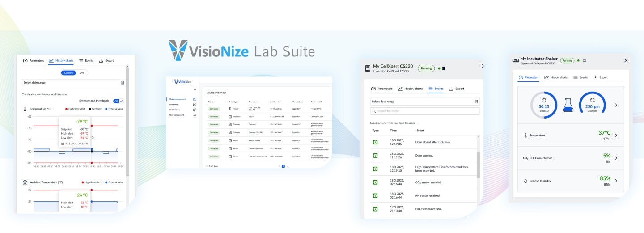
Task: Expand Relative Humidity parameter chevron
Action: pos(616,181)
